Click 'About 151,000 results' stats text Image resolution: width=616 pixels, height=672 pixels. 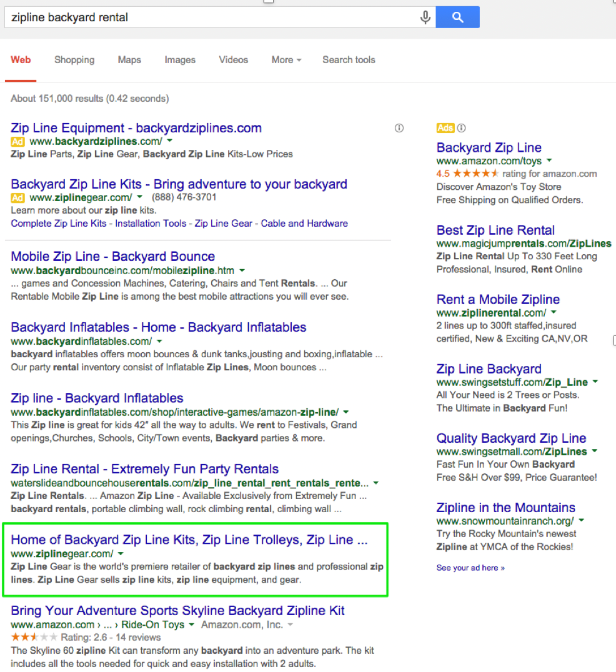pos(90,99)
